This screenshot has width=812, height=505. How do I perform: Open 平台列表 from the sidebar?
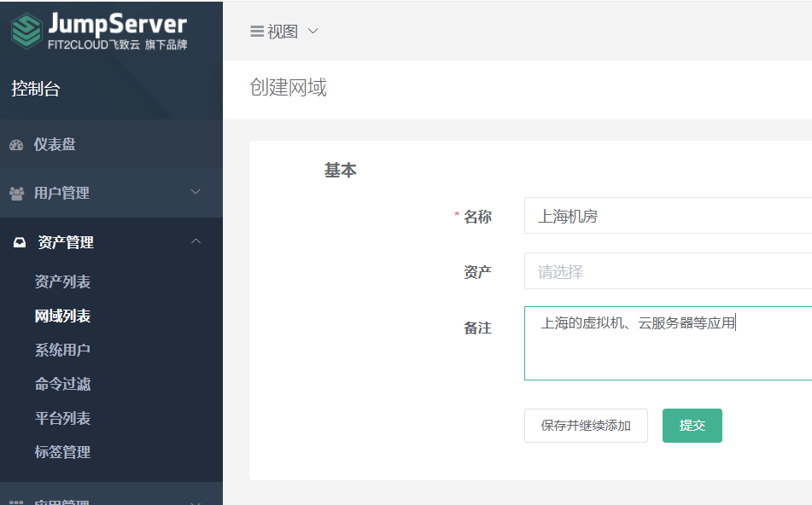click(x=62, y=418)
